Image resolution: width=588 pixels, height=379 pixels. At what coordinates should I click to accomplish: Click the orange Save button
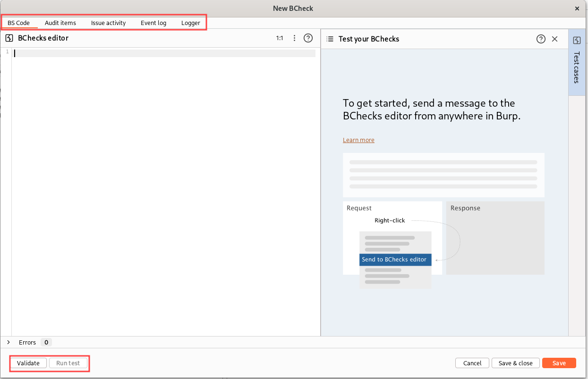(x=559, y=363)
